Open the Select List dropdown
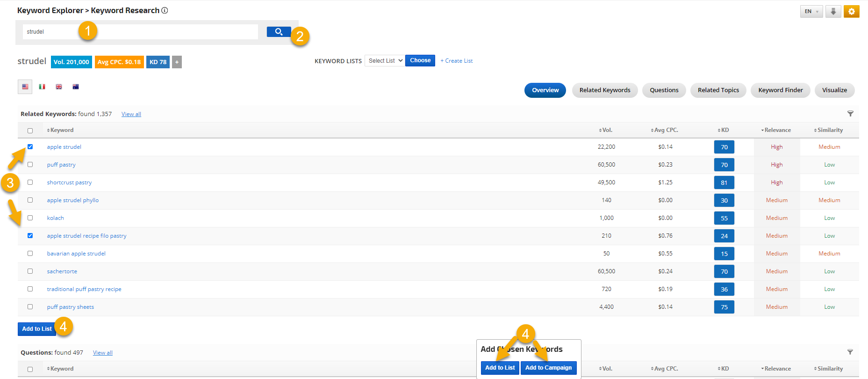The image size is (868, 379). [384, 61]
